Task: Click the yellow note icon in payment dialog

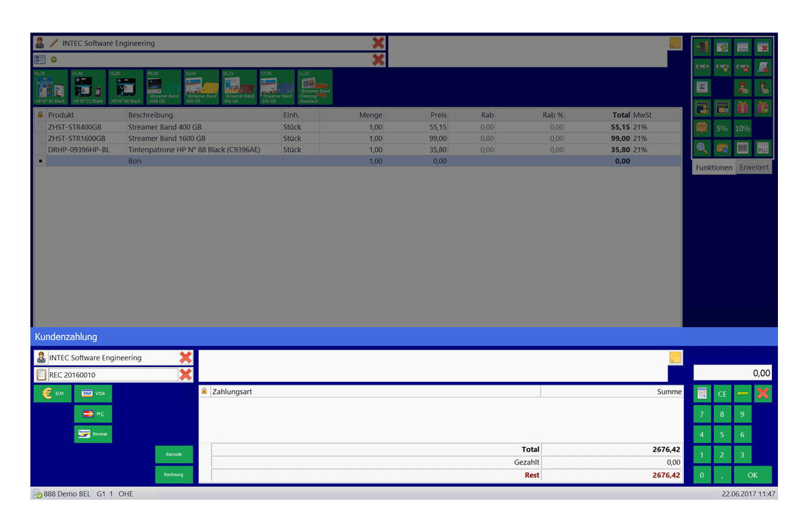Action: tap(675, 358)
